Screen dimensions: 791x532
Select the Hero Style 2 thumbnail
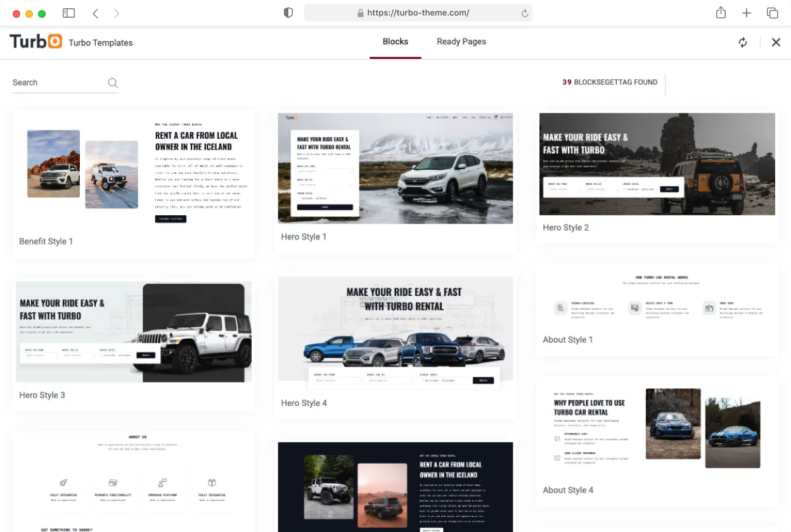(x=657, y=164)
